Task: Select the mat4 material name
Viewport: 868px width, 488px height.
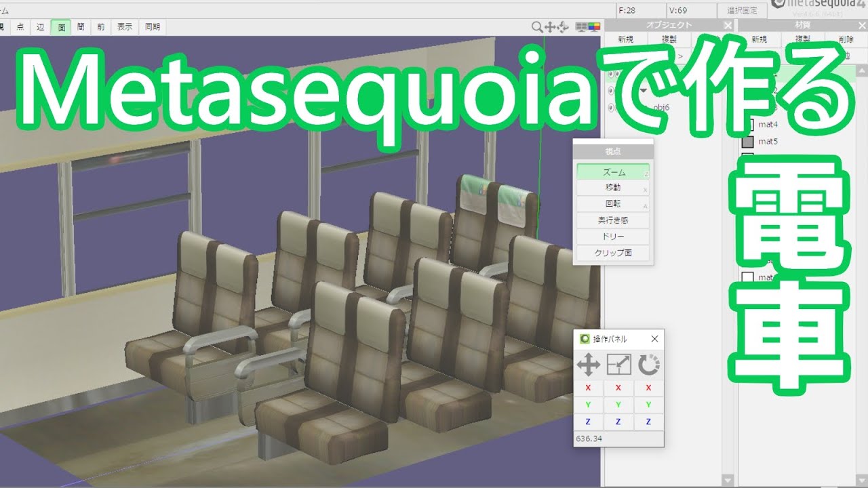Action: coord(768,125)
